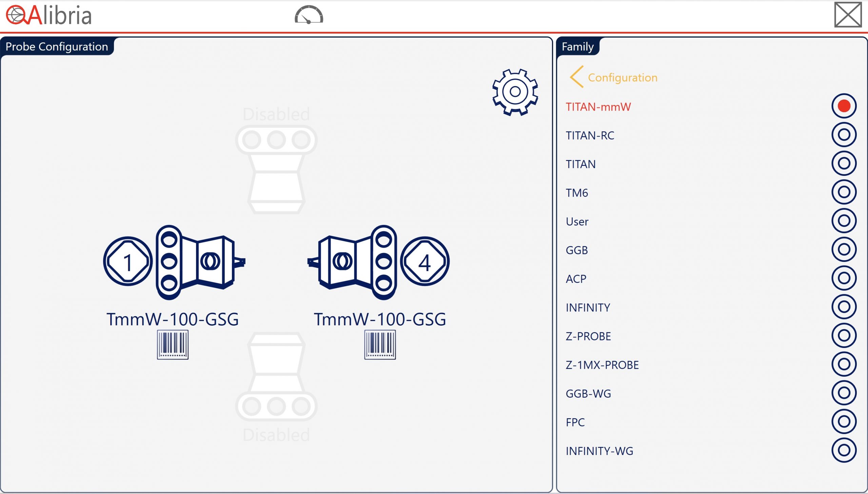Choose the GGB family radio button
This screenshot has width=868, height=494.
pyautogui.click(x=844, y=249)
